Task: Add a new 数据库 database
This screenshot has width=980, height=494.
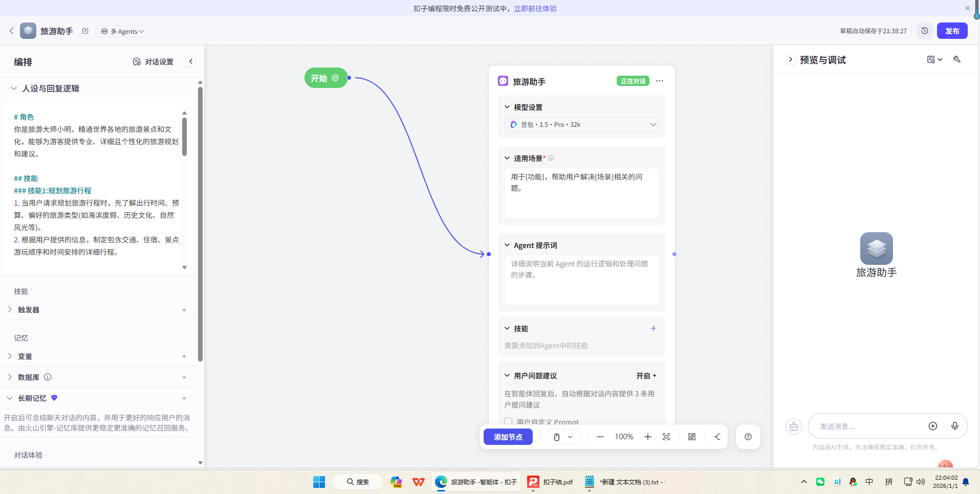Action: [184, 377]
